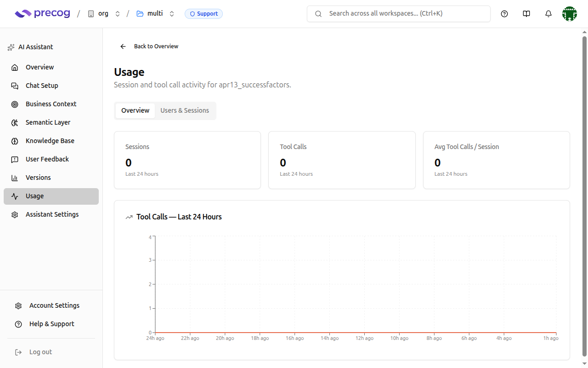Click the org breadcrumb label
This screenshot has height=368, width=588.
point(103,14)
